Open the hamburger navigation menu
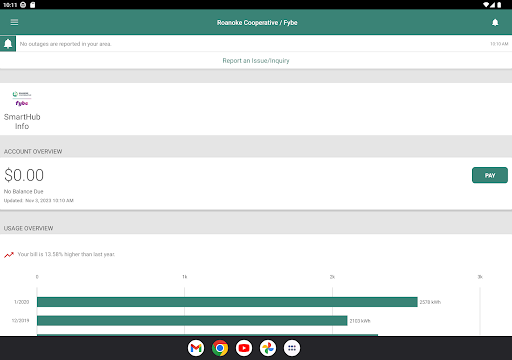Image resolution: width=512 pixels, height=360 pixels. pyautogui.click(x=14, y=22)
